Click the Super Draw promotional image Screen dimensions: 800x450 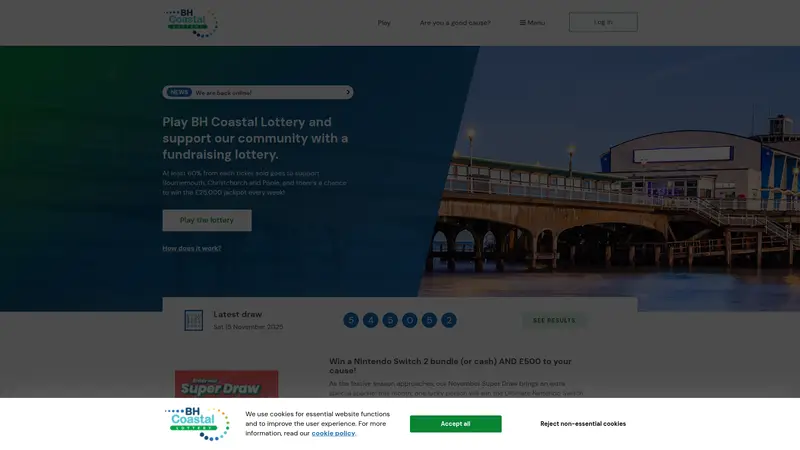pyautogui.click(x=227, y=384)
